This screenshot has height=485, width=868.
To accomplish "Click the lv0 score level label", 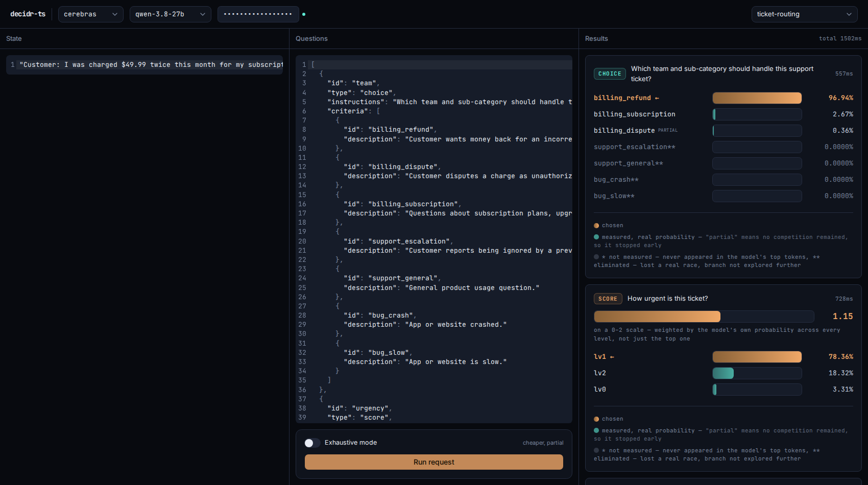I will coord(600,390).
